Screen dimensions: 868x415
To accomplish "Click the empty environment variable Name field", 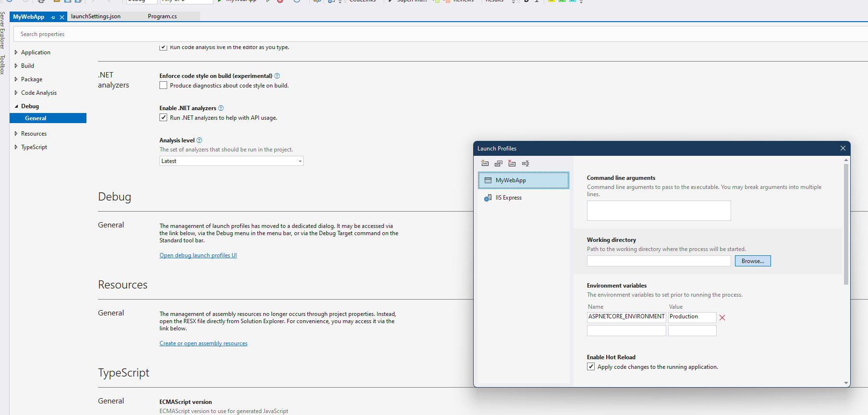I will 626,331.
